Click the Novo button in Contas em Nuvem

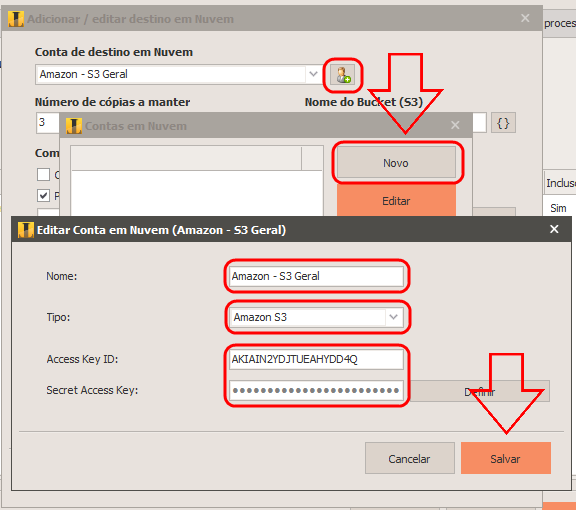tap(396, 163)
